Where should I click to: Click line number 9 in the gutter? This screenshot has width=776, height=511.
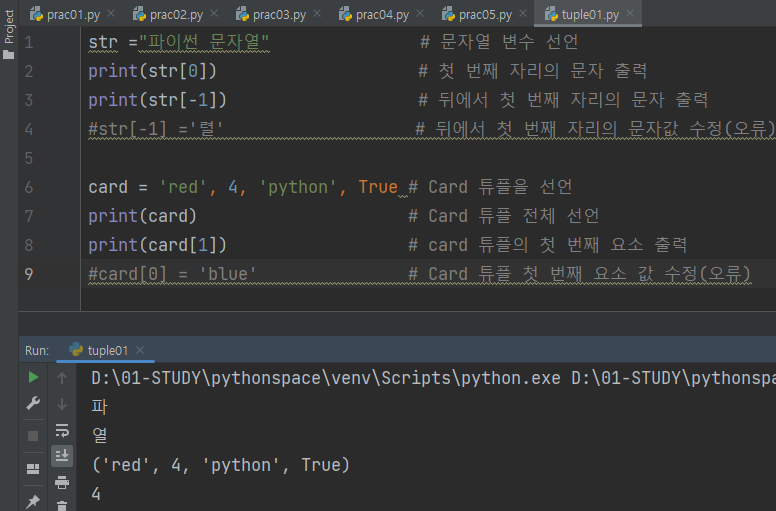tap(29, 274)
